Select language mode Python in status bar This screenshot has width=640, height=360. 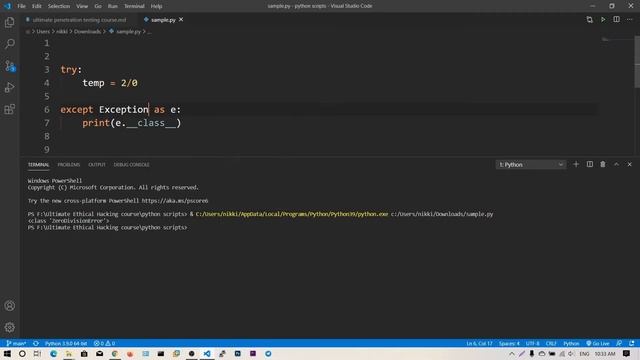tap(571, 343)
